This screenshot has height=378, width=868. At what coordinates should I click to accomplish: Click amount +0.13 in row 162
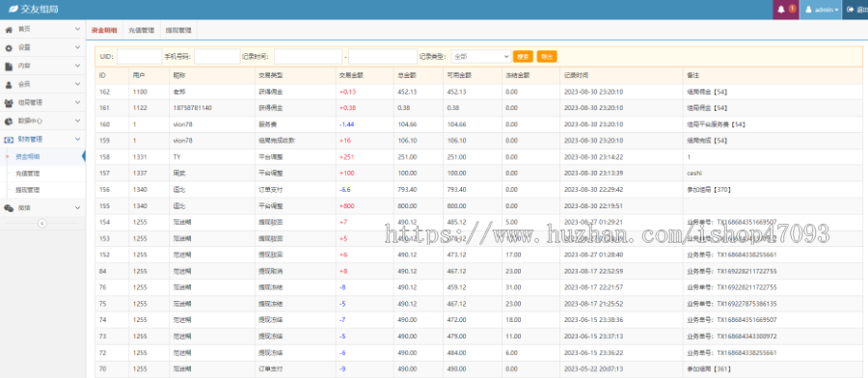click(x=347, y=92)
